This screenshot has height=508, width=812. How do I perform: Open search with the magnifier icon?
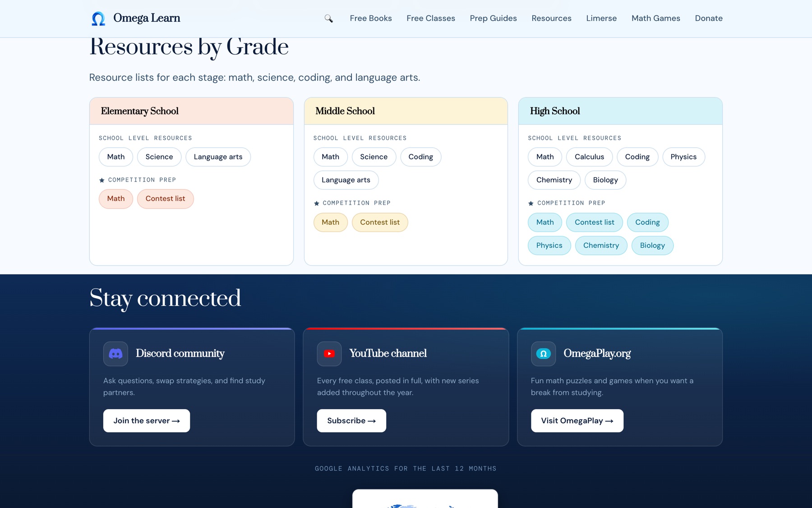[328, 19]
